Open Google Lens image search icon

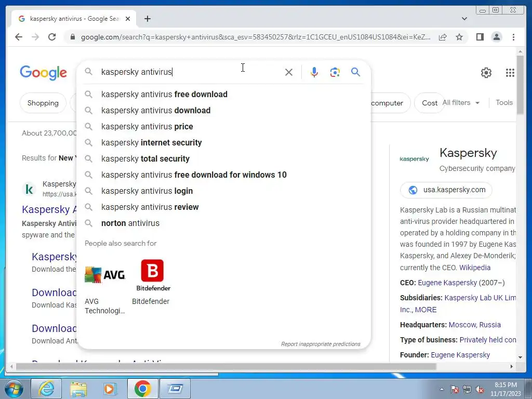click(335, 72)
